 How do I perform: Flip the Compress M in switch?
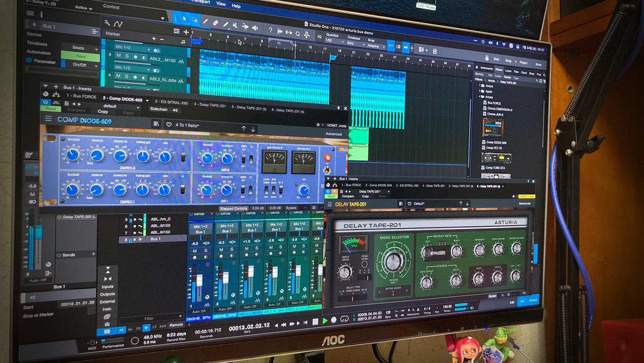[x=182, y=157]
